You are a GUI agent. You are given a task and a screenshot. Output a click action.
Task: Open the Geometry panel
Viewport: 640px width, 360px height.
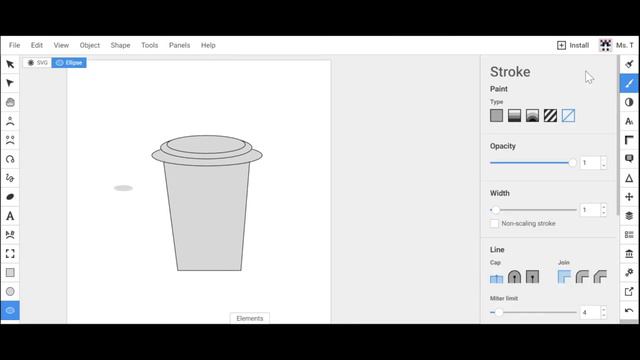pyautogui.click(x=629, y=140)
